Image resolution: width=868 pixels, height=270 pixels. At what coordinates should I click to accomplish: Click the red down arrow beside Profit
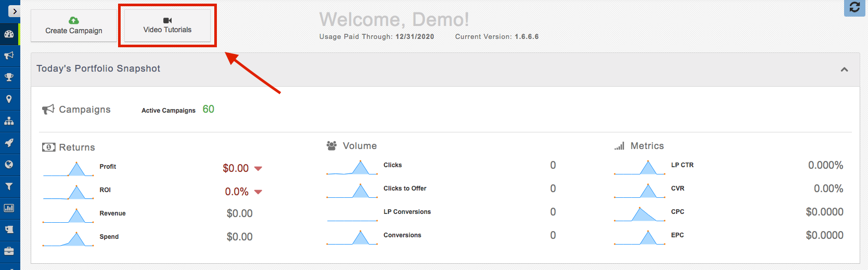(x=258, y=169)
